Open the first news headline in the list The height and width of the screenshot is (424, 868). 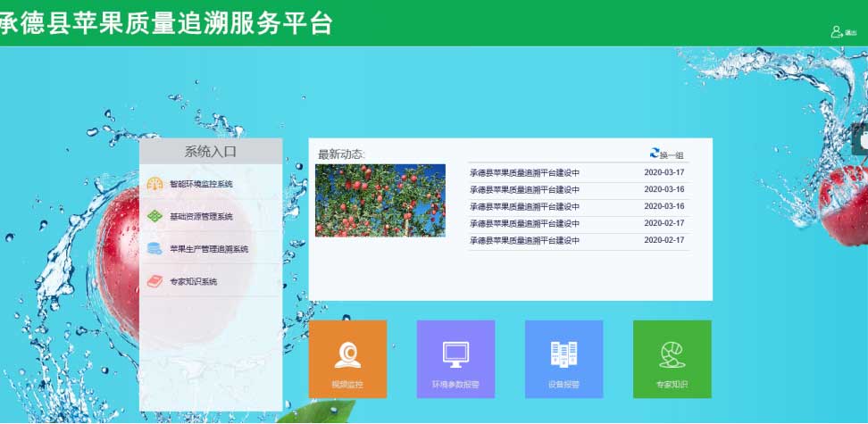pos(524,172)
